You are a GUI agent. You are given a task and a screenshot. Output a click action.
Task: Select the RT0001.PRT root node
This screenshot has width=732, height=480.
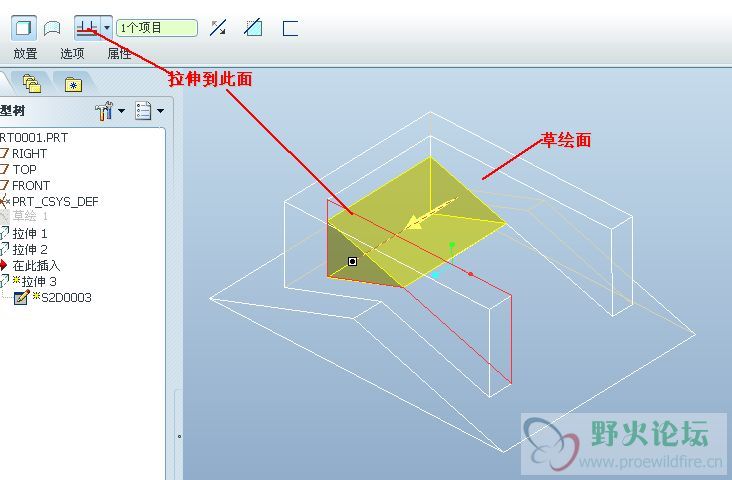[x=34, y=138]
